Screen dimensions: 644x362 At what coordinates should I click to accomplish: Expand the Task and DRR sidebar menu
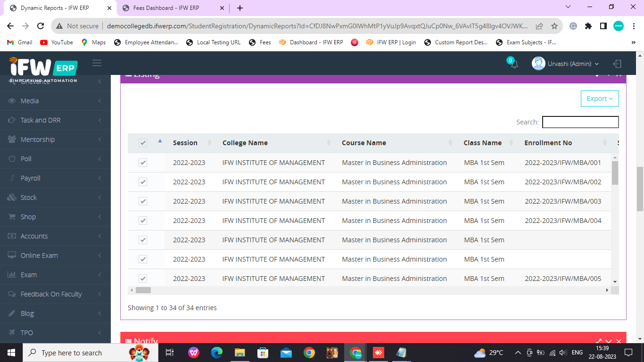pyautogui.click(x=55, y=120)
